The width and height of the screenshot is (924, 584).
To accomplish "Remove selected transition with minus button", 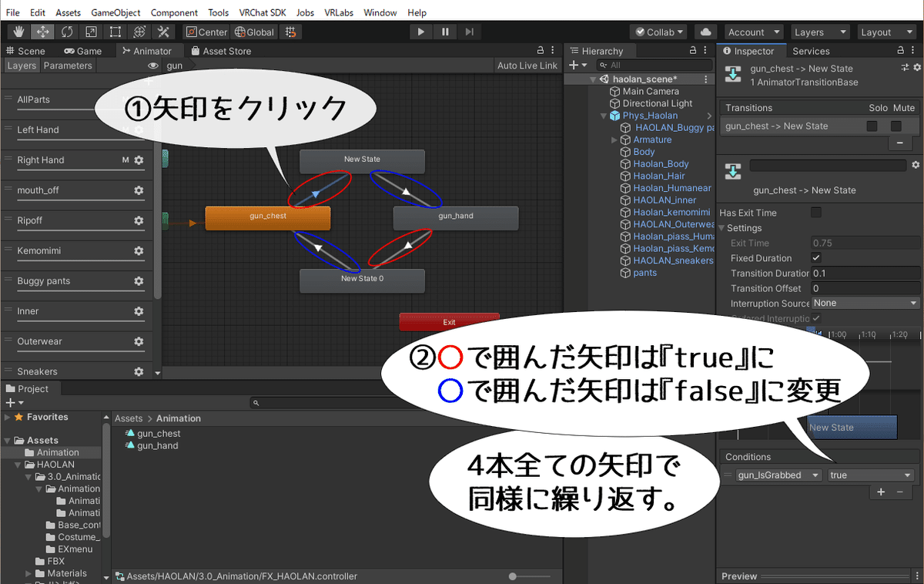I will point(899,143).
